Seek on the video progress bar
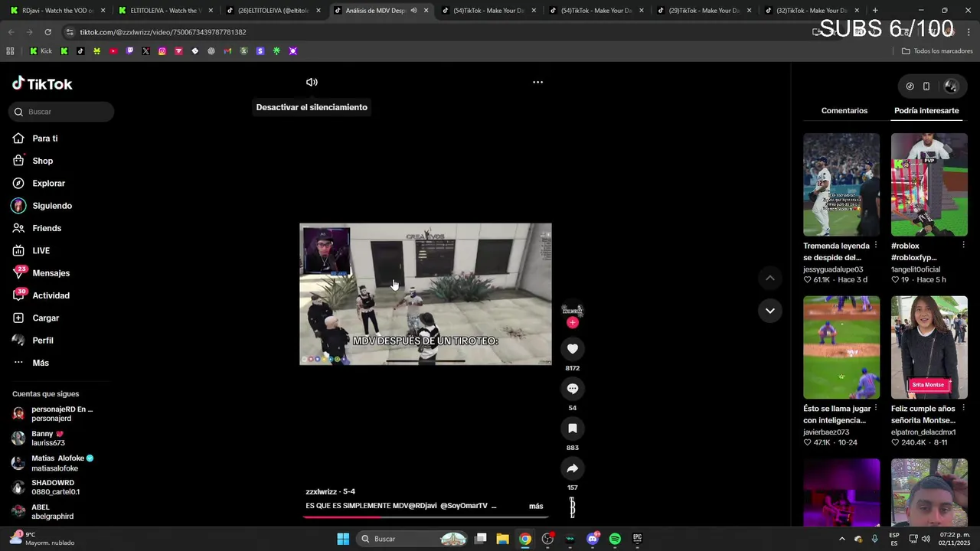980x551 pixels. 426,517
